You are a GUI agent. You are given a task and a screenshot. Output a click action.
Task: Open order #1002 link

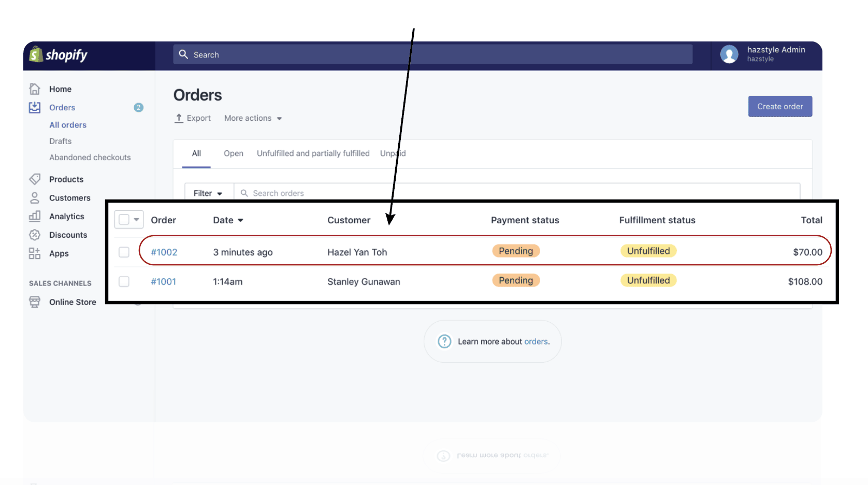click(164, 252)
